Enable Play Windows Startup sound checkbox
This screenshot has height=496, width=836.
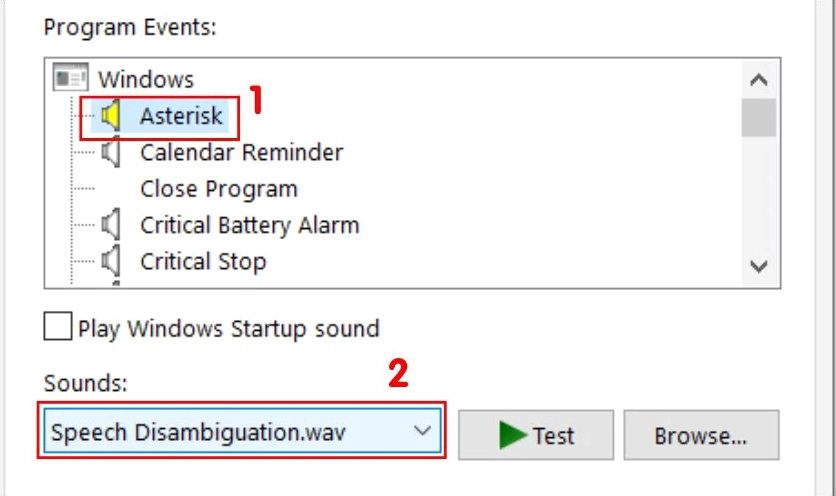59,327
